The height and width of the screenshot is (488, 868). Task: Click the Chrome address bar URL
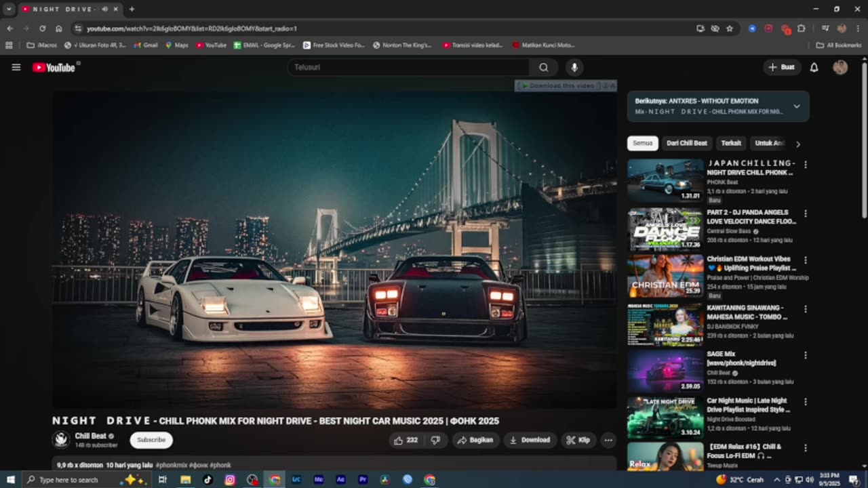click(192, 28)
